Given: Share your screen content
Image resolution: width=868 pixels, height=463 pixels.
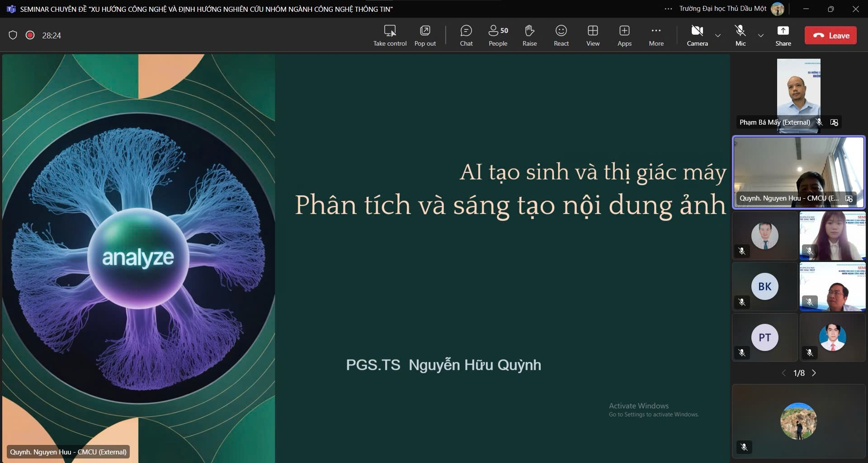Looking at the screenshot, I should coord(783,36).
